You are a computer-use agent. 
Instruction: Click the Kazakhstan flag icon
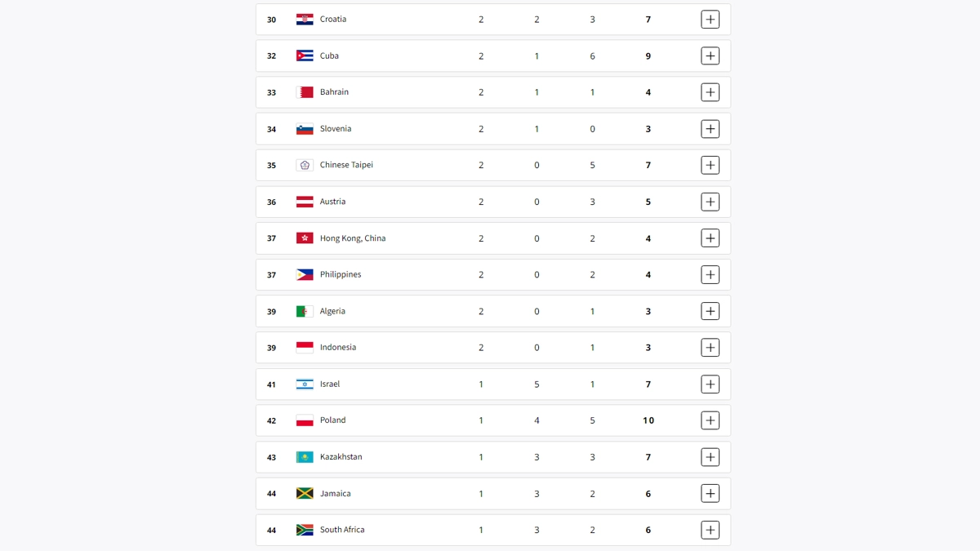pos(305,457)
